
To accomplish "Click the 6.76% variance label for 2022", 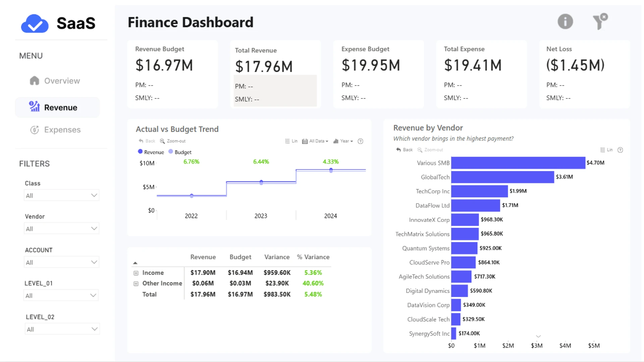I will pyautogui.click(x=191, y=162).
